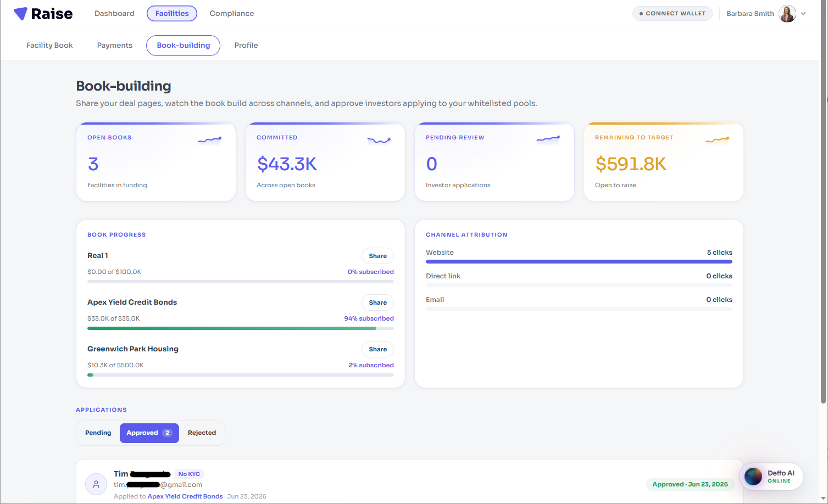Click the Pending Review count 0
The width and height of the screenshot is (828, 504).
(432, 164)
